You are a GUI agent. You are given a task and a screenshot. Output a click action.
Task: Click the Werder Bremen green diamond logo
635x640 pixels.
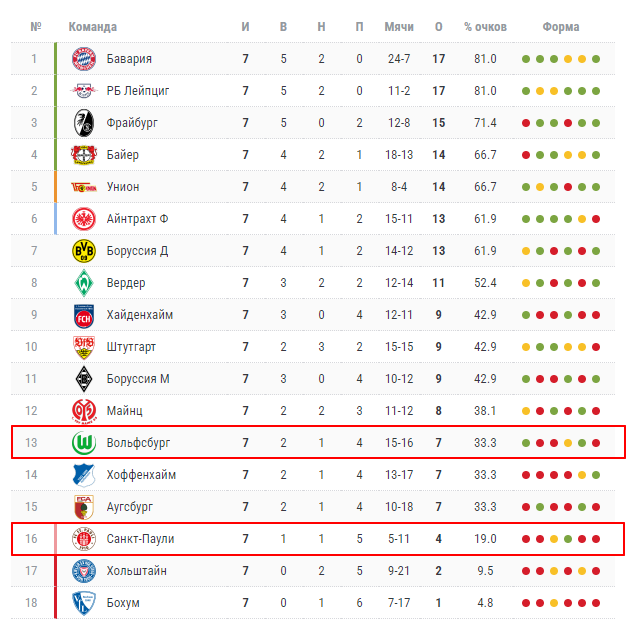(x=83, y=283)
